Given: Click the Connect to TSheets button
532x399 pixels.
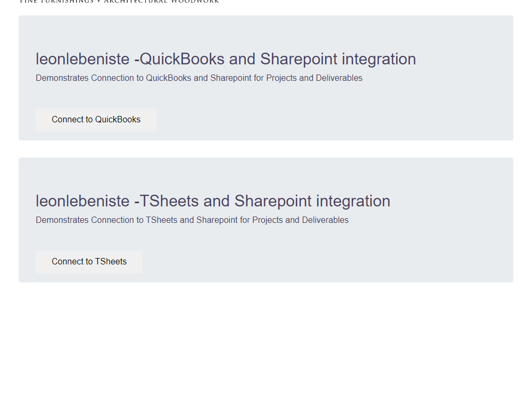Looking at the screenshot, I should [89, 262].
